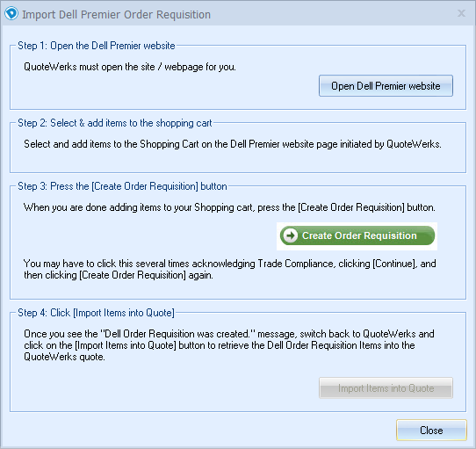The height and width of the screenshot is (449, 476).
Task: Click the 'click on the [Import Items into Quote]' line
Action: coord(220,345)
